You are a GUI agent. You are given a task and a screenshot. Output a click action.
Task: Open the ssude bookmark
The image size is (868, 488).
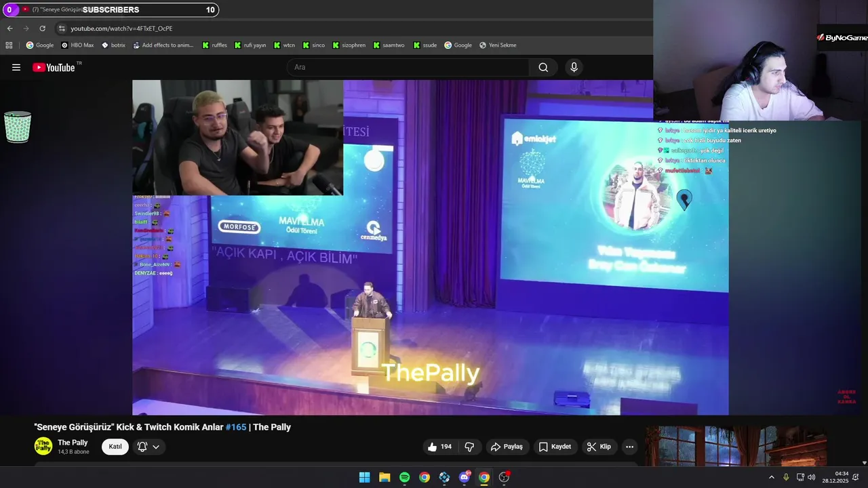(x=425, y=45)
